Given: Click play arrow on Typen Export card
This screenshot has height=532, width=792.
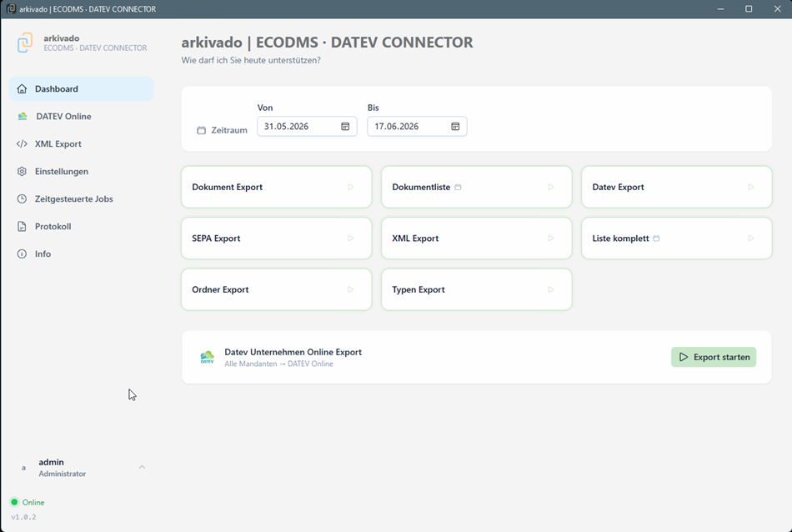Looking at the screenshot, I should [550, 289].
